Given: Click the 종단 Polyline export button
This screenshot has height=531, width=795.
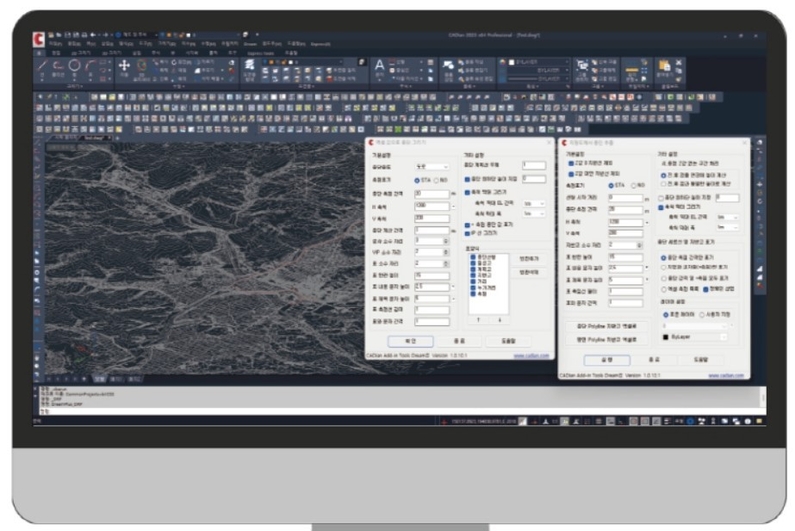Looking at the screenshot, I should [x=606, y=326].
